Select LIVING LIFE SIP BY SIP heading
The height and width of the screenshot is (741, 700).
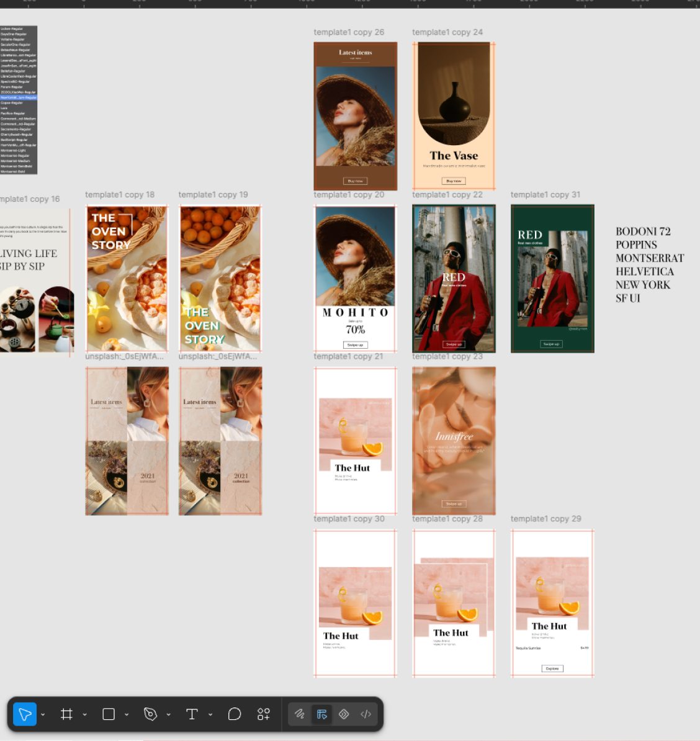click(x=29, y=260)
